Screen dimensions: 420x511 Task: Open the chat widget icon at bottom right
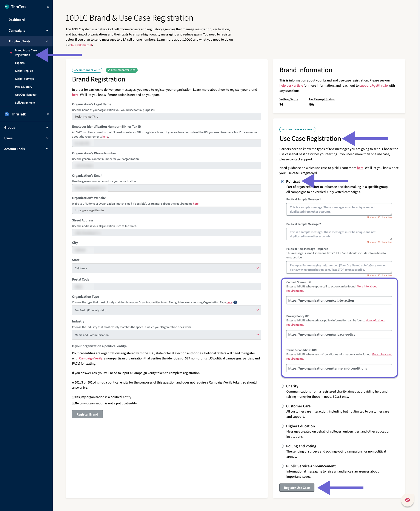(x=407, y=500)
